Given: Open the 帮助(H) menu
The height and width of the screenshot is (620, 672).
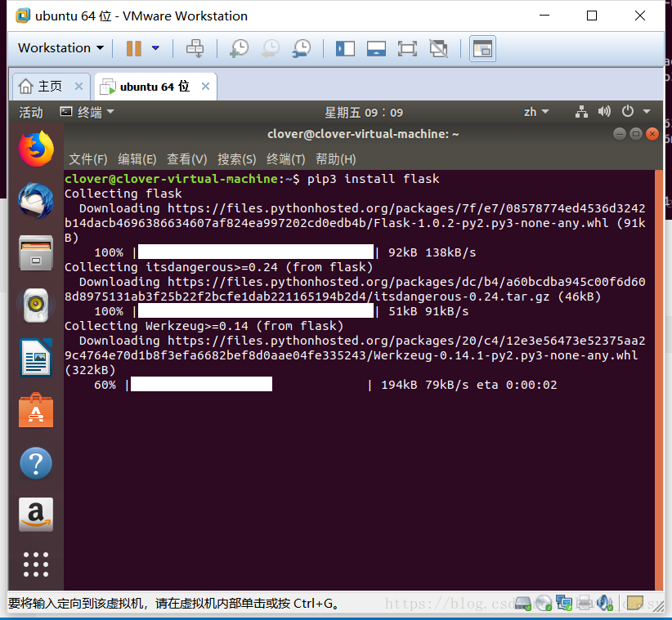Looking at the screenshot, I should coord(335,159).
